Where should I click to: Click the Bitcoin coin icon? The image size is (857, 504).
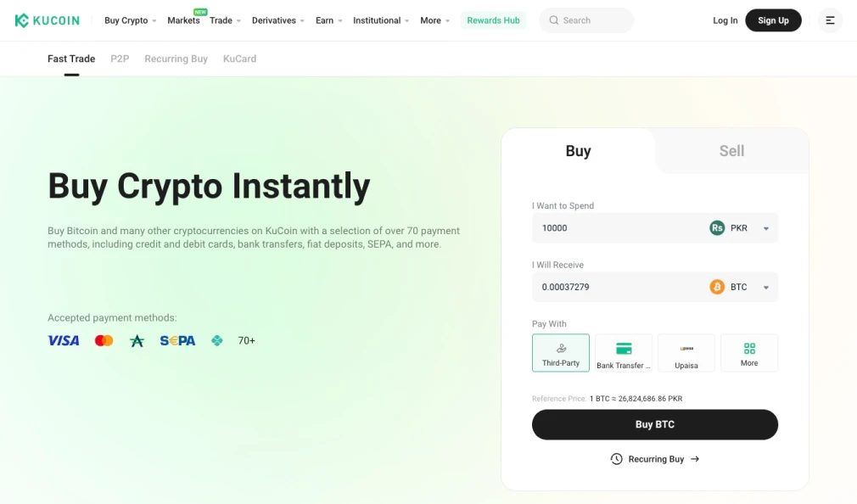[718, 287]
